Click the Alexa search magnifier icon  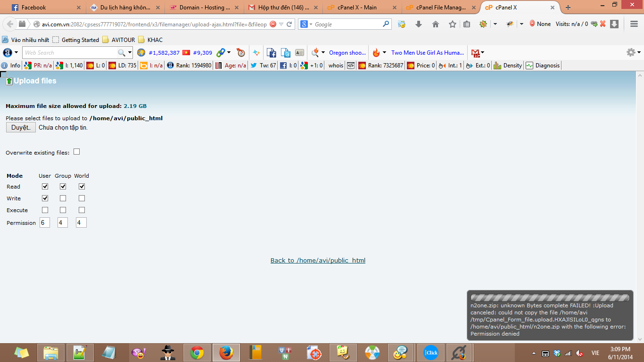122,53
